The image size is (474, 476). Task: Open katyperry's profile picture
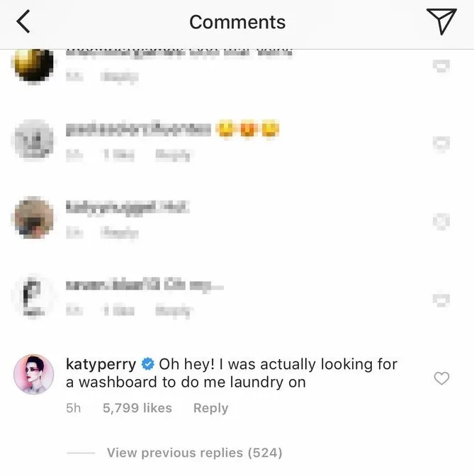(33, 373)
